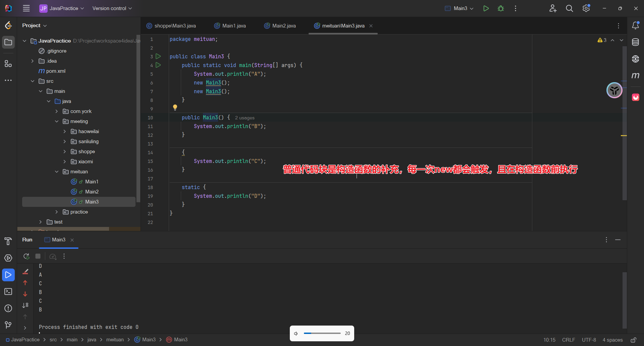Open the Code With Me user icon
644x346 pixels.
[x=553, y=8]
